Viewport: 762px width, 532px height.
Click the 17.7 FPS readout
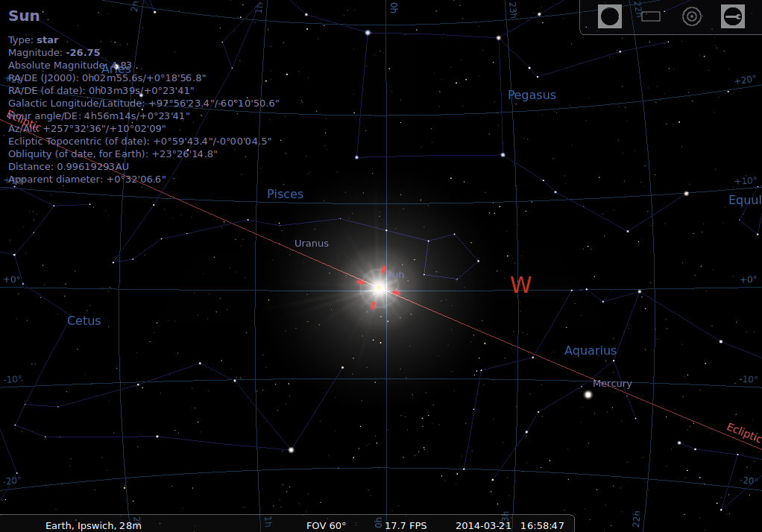tap(406, 525)
